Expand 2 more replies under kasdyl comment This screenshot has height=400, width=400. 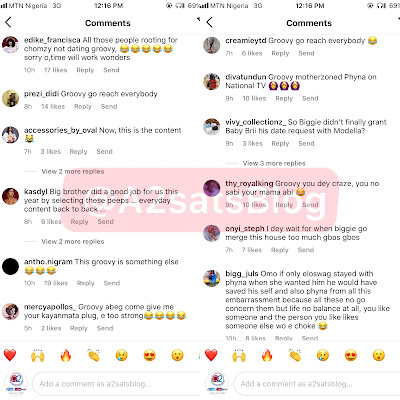pos(73,241)
